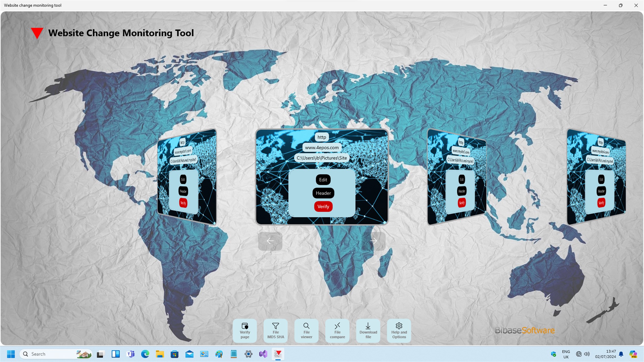Advance to next site card with right arrow
Viewport: 644px width, 362px height.
pos(373,241)
